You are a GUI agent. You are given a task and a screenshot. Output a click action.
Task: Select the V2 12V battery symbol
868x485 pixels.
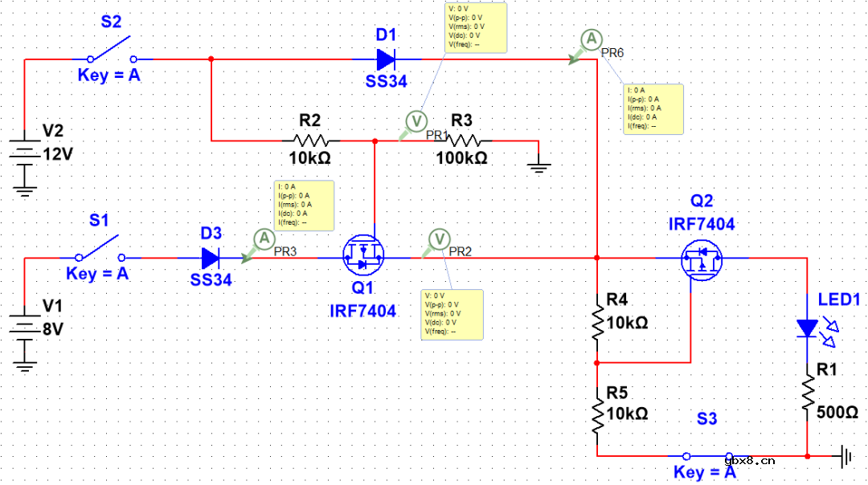26,155
